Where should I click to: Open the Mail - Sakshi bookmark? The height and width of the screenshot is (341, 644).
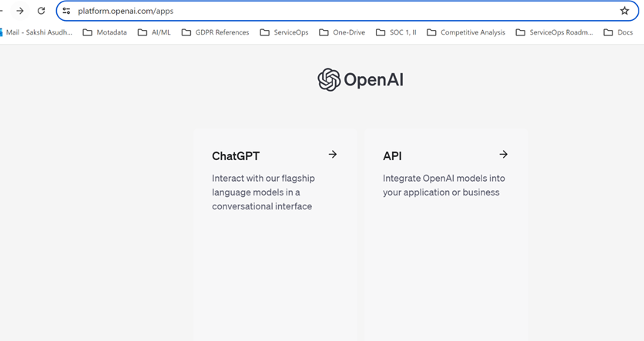pos(37,32)
